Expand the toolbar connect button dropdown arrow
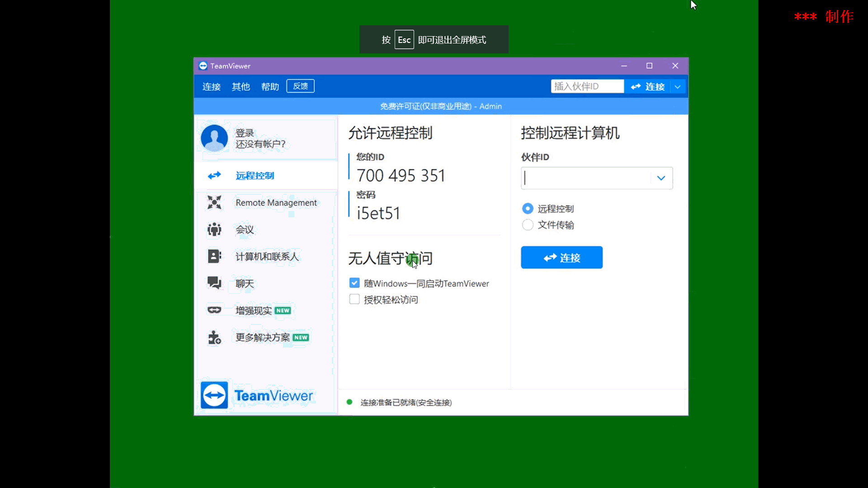The image size is (868, 488). tap(677, 87)
